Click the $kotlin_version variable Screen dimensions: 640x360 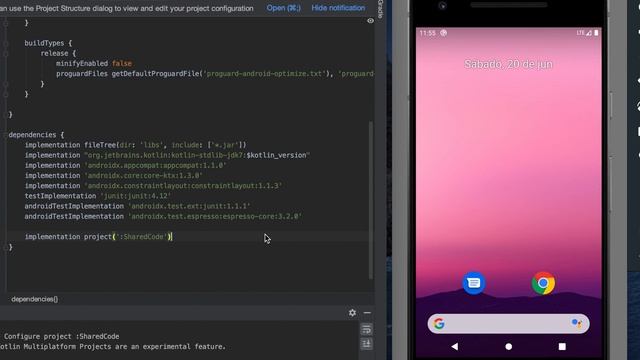pyautogui.click(x=276, y=155)
